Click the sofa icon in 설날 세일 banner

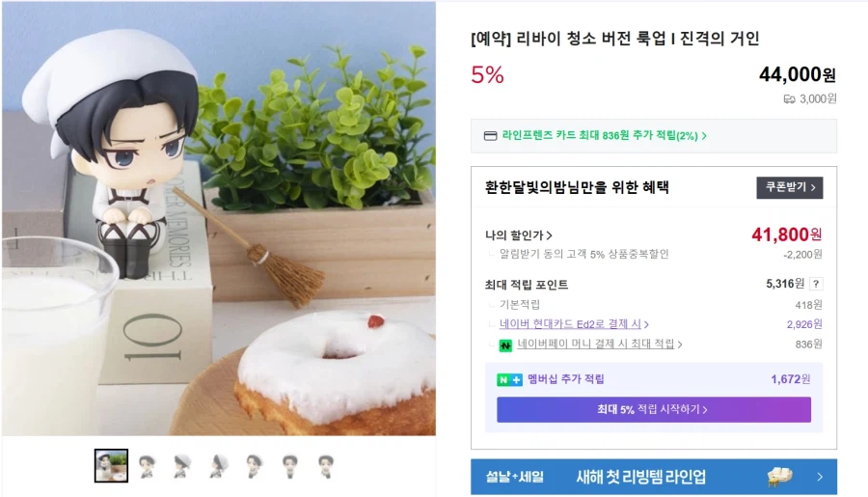pos(780,476)
